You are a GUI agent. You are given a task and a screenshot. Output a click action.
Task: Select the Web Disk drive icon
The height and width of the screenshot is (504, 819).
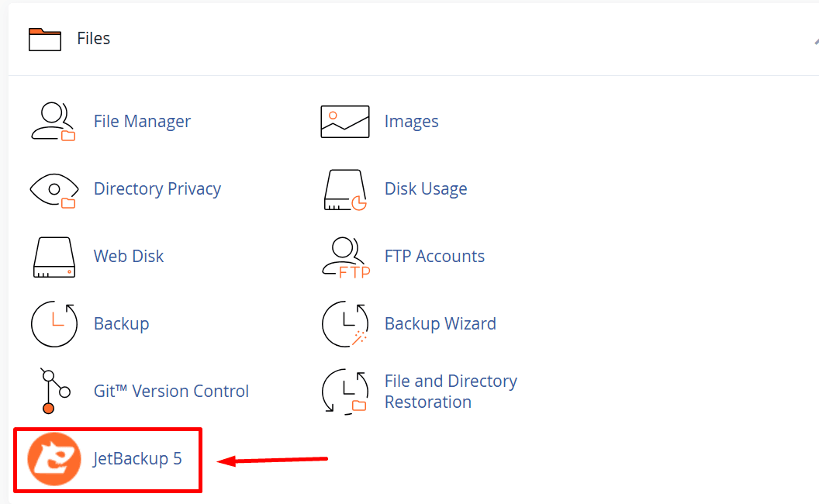(54, 256)
